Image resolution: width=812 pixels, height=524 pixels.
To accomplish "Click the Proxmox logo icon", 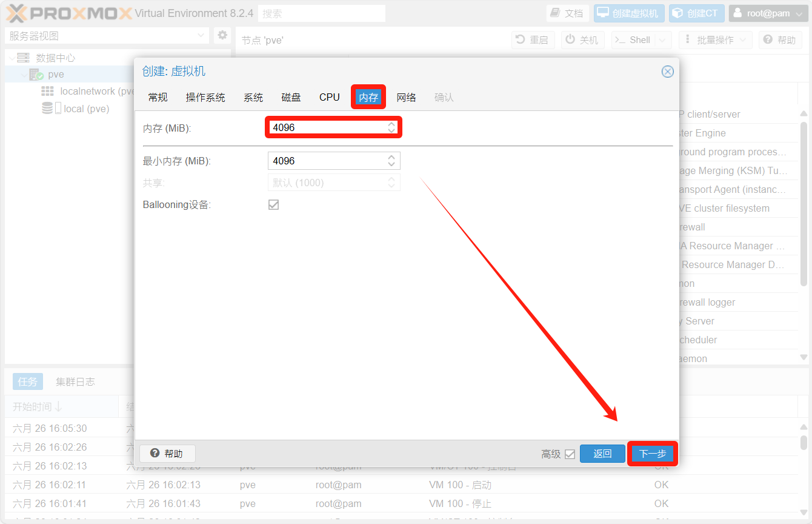I will point(17,13).
